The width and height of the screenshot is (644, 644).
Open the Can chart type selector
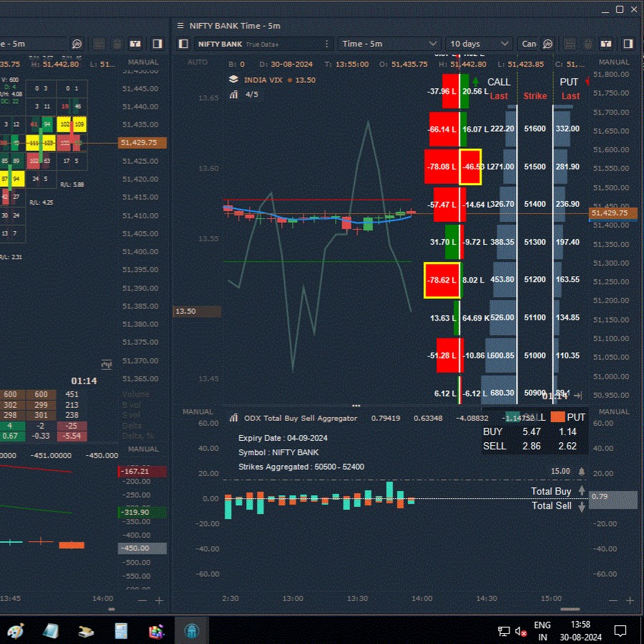point(529,44)
